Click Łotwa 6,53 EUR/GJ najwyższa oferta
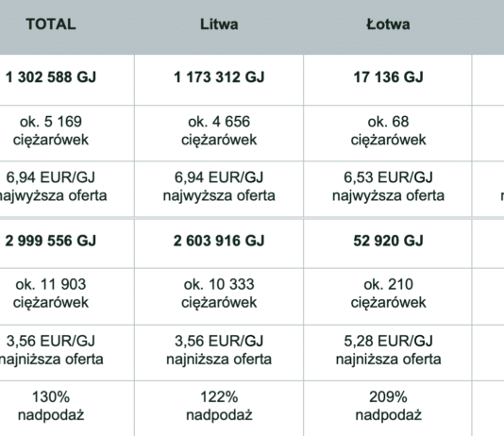Viewport: 504px width, 436px height. pyautogui.click(x=388, y=186)
